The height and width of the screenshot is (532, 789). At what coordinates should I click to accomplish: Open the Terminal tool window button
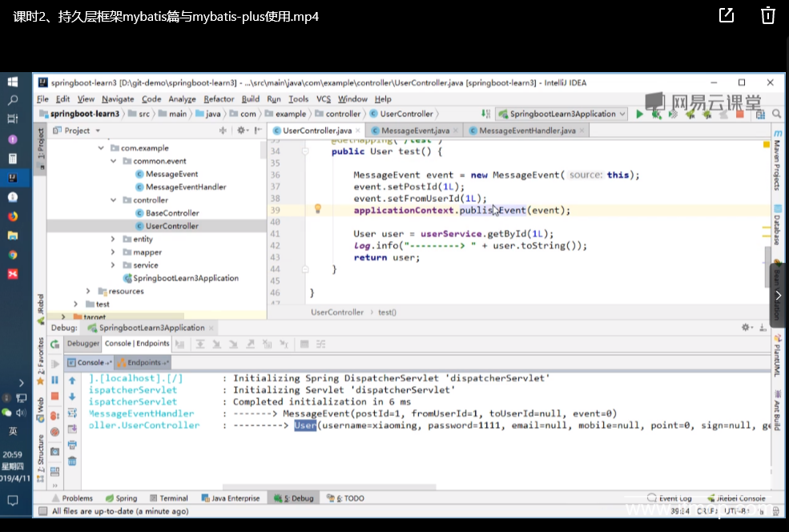[167, 498]
